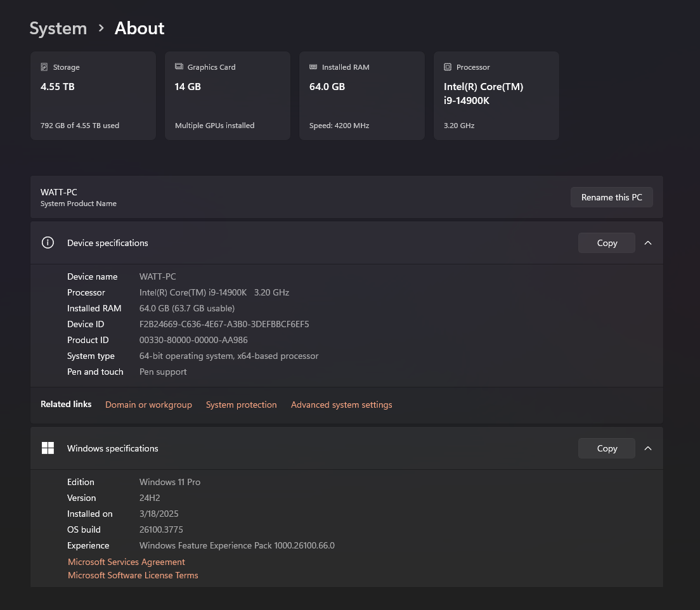Screen dimensions: 700x610
Task: Open Microsoft Services Agreement
Action: 126,562
